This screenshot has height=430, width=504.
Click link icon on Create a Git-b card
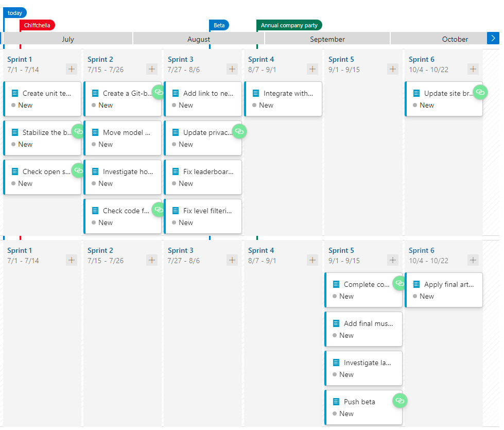click(159, 92)
